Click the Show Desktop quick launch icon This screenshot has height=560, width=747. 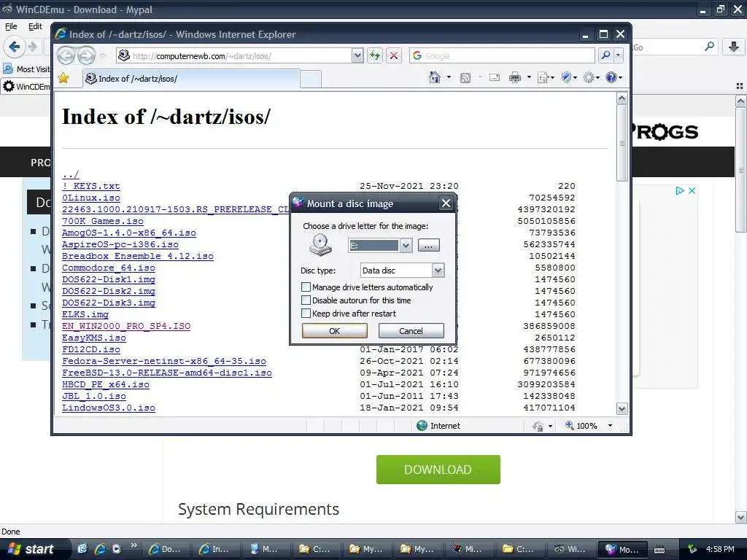pos(82,549)
